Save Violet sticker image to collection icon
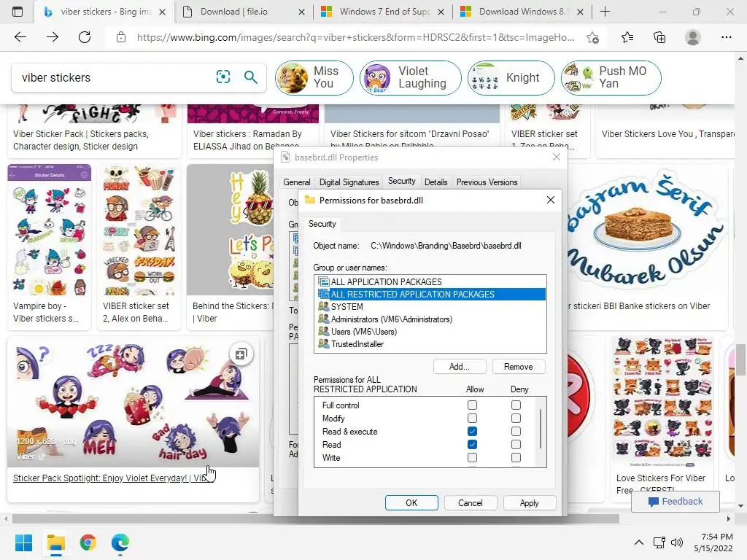 coord(241,354)
